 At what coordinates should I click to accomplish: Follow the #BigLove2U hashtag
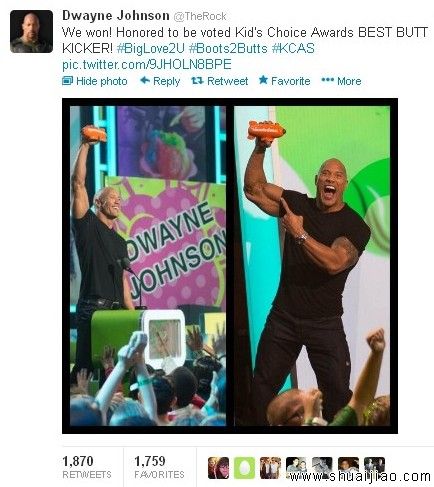150,48
